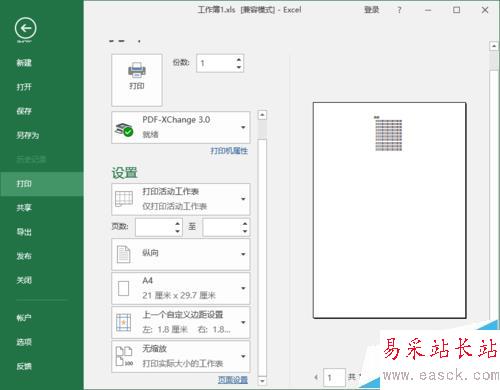
Task: Maximize the Excel window
Action: click(457, 10)
